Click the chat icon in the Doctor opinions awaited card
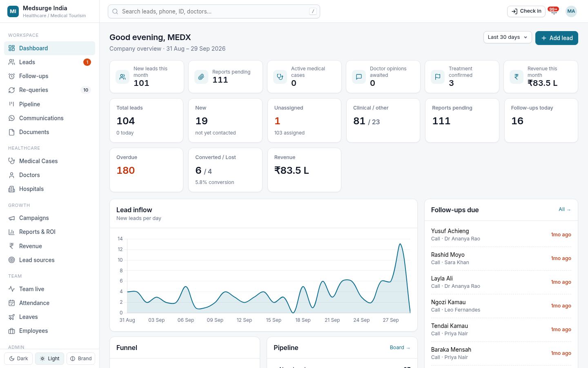588x368 pixels. pos(359,77)
